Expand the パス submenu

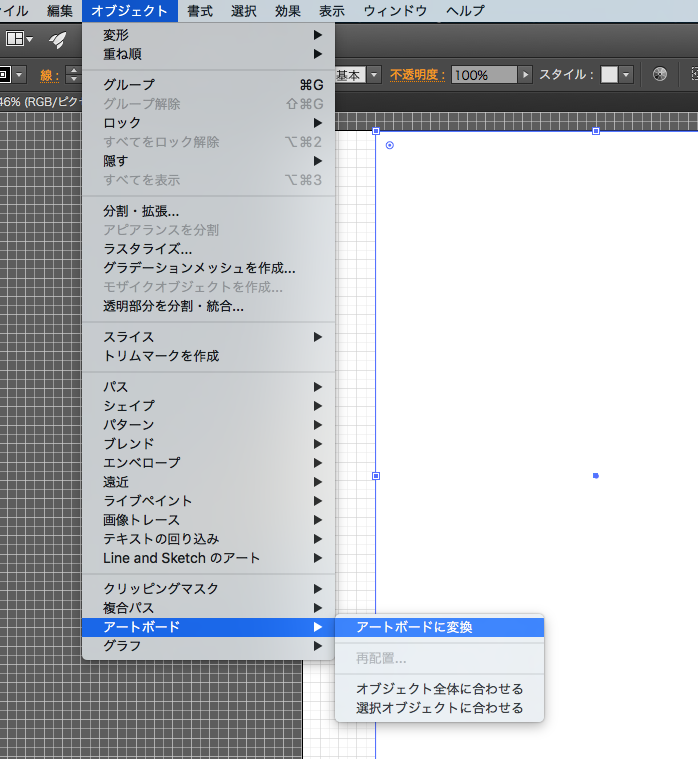(x=209, y=387)
